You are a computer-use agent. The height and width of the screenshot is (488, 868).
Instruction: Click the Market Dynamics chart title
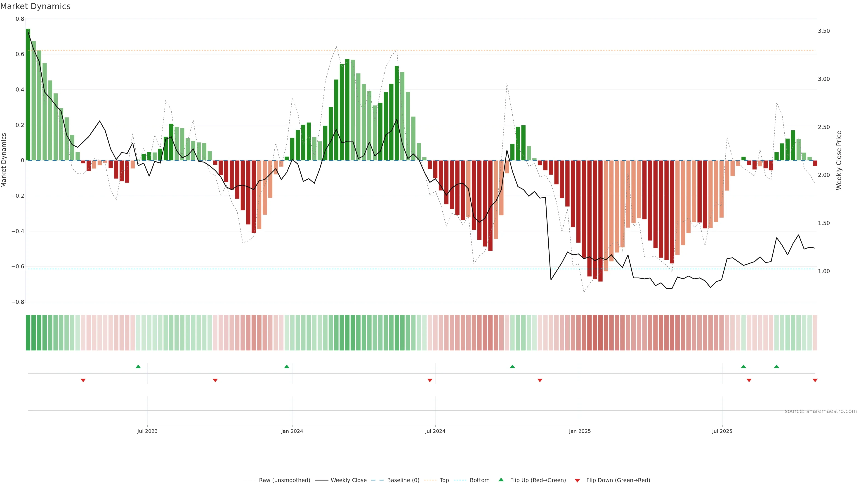35,6
